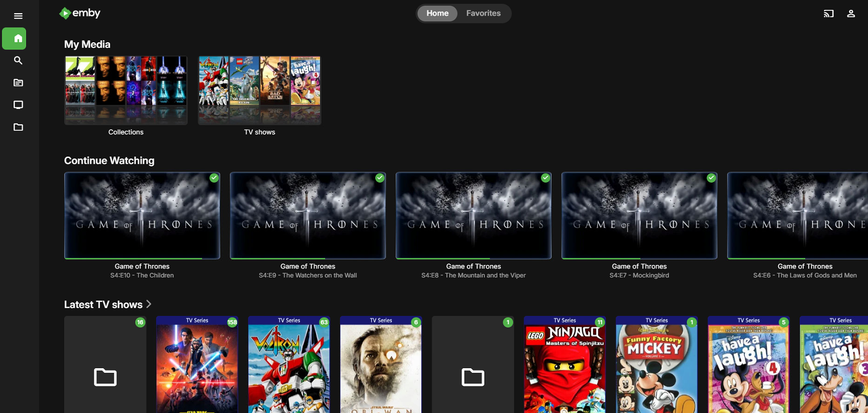Click the 158 unwatched count badge
This screenshot has width=868, height=413.
click(232, 322)
